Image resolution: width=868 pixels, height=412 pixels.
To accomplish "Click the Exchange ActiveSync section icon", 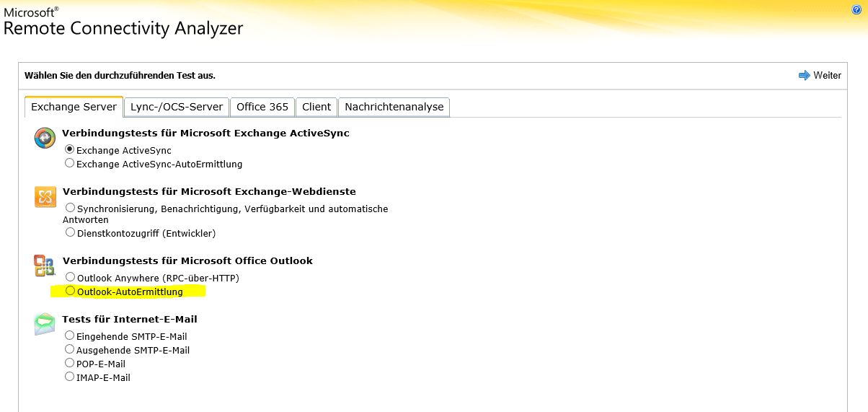I will [x=45, y=138].
